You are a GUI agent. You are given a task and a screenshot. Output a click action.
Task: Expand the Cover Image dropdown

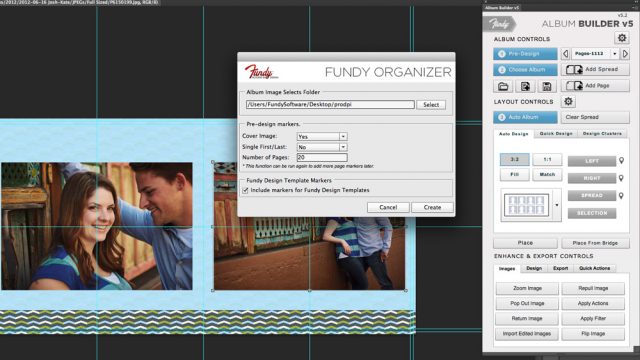pyautogui.click(x=343, y=136)
